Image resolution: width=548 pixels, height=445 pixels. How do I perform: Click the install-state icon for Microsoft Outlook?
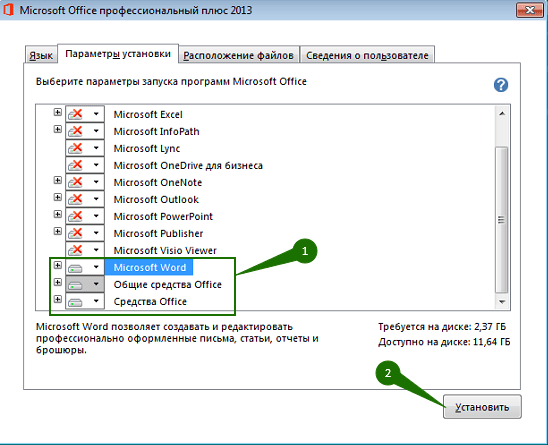[x=75, y=199]
